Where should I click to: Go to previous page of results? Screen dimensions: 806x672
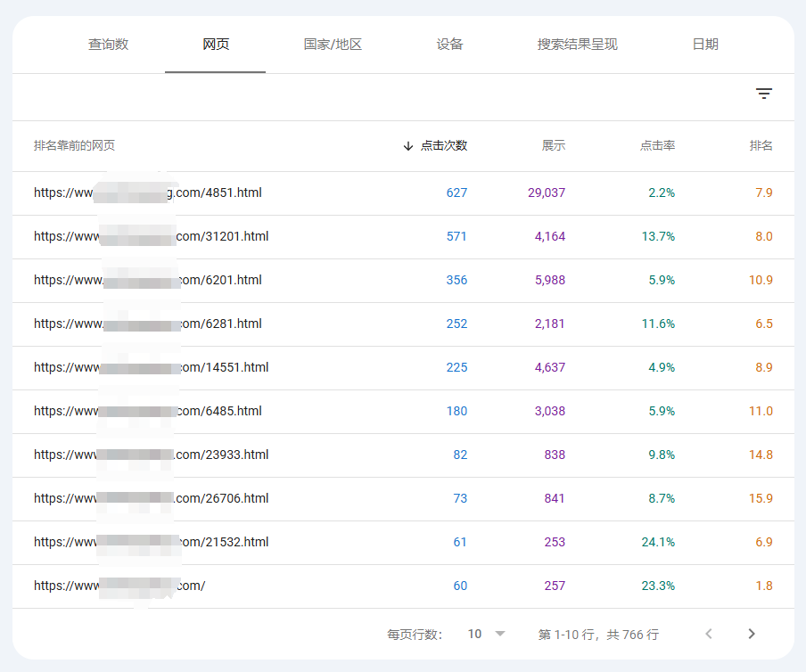709,634
